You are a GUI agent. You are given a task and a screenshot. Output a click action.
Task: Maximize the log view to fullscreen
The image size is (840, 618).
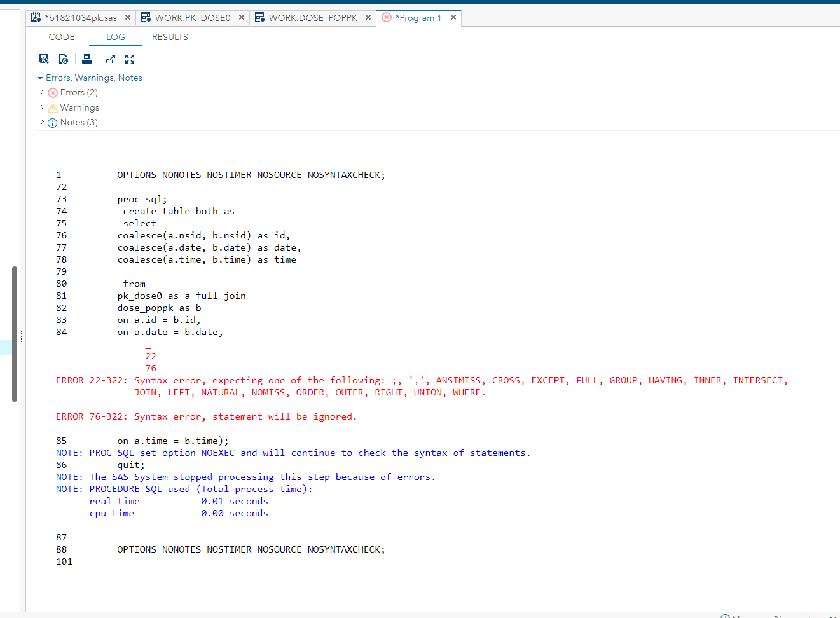[130, 58]
